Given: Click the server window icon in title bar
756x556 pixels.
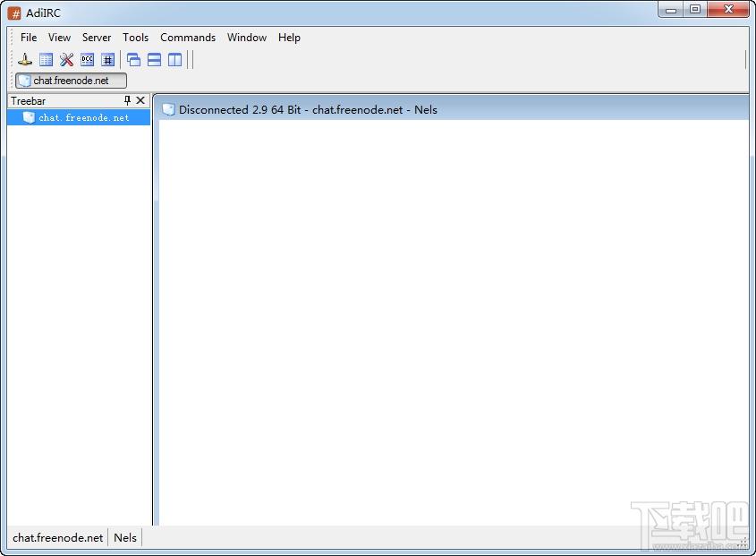Looking at the screenshot, I should [168, 109].
